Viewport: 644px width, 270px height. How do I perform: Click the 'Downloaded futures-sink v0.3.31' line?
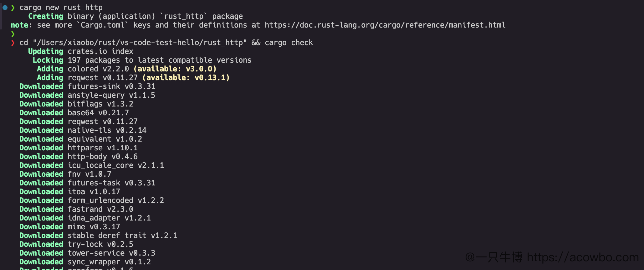click(x=87, y=86)
